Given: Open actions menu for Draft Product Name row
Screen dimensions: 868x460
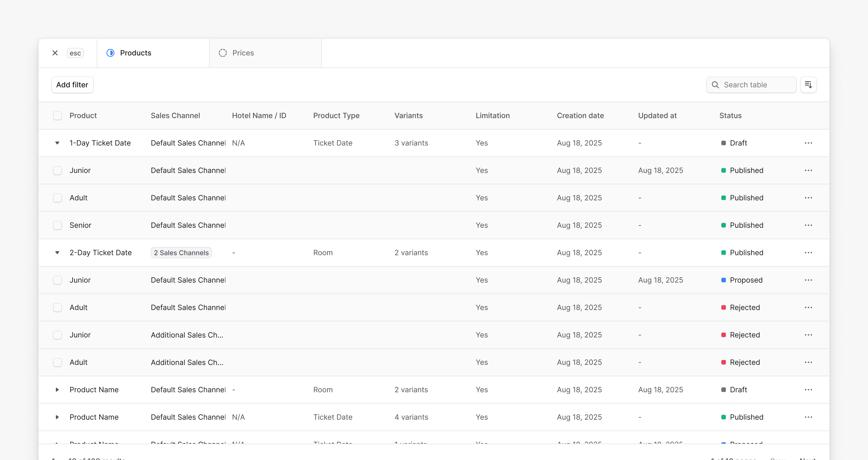Looking at the screenshot, I should 808,389.
